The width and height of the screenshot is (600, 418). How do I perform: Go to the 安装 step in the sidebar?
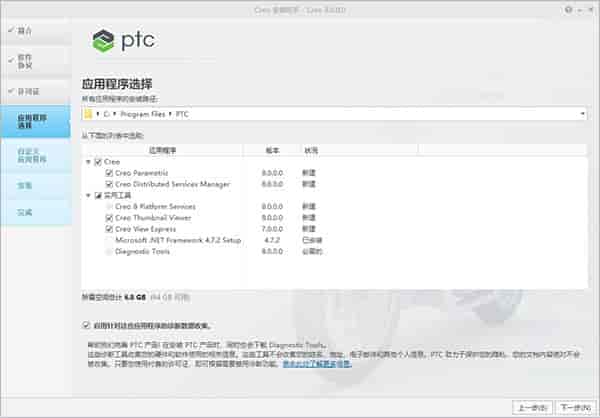36,186
